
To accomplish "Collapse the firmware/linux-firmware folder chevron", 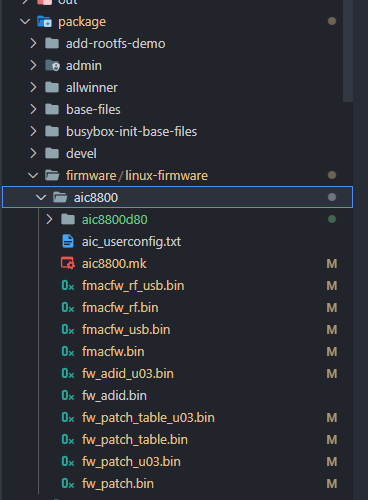I will tap(33, 175).
